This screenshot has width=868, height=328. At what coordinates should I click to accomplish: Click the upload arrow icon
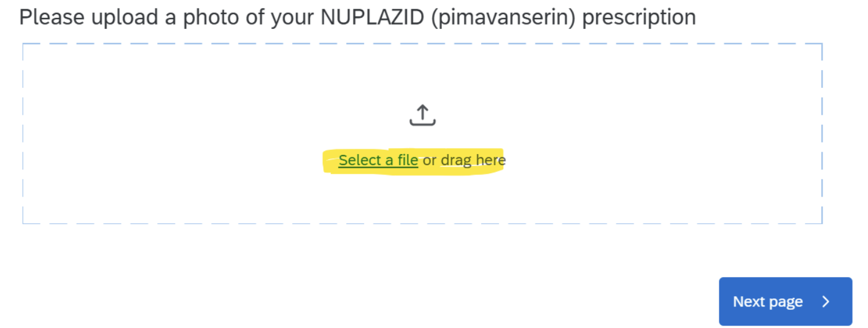[x=422, y=115]
